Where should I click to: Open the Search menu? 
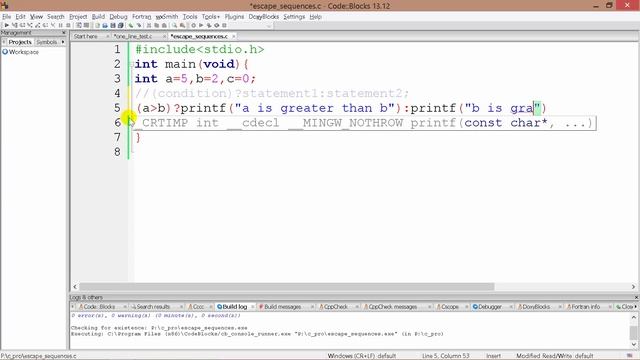pos(56,17)
